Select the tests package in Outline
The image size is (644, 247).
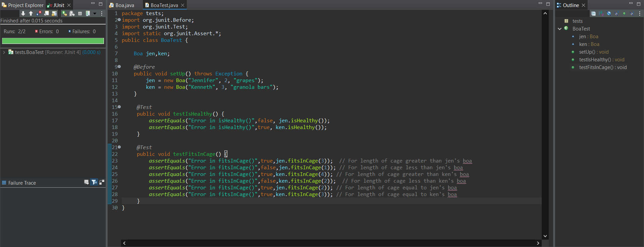coord(577,21)
